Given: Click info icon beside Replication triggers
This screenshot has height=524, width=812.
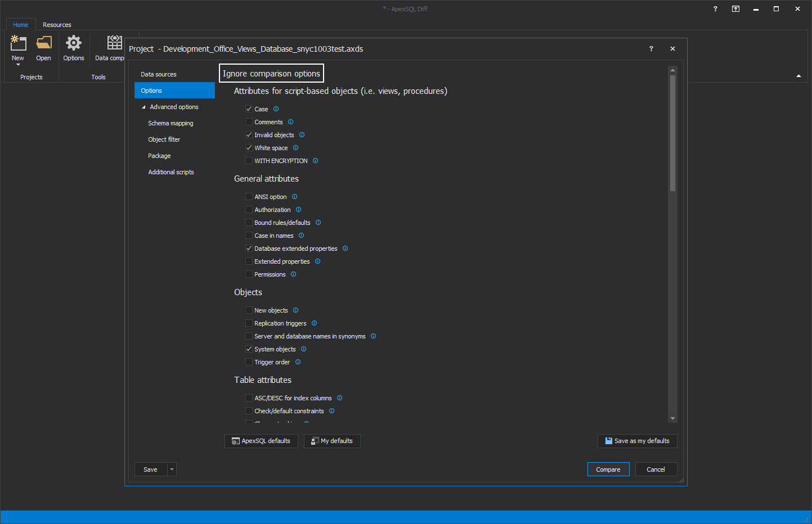Looking at the screenshot, I should point(314,323).
